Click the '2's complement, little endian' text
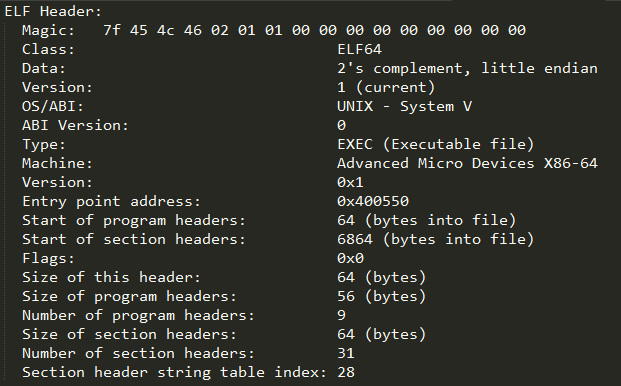 pos(467,68)
